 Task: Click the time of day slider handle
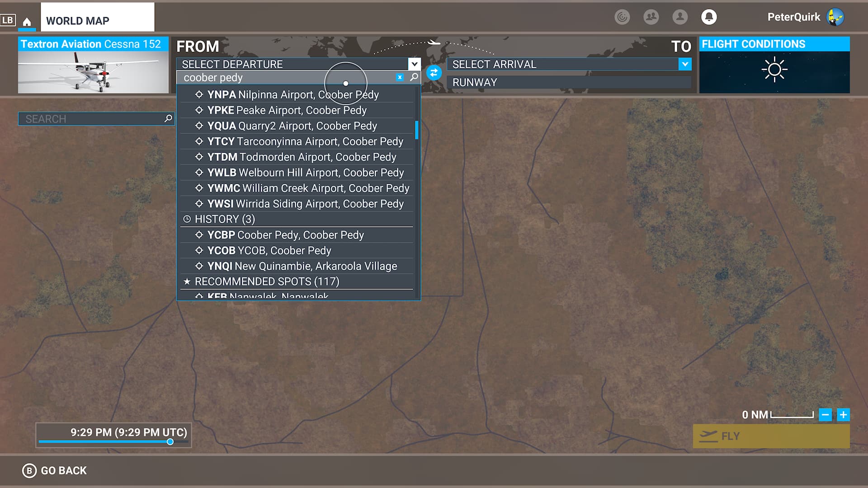point(170,441)
